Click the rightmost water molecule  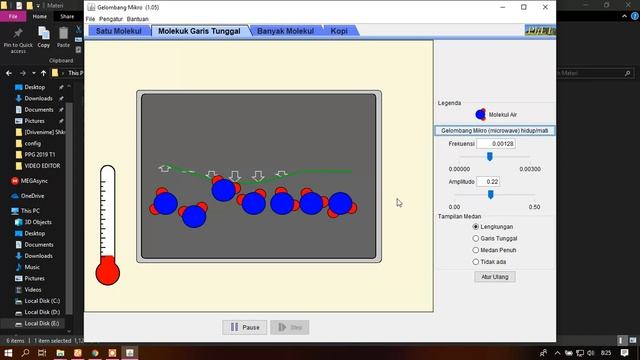[x=341, y=204]
